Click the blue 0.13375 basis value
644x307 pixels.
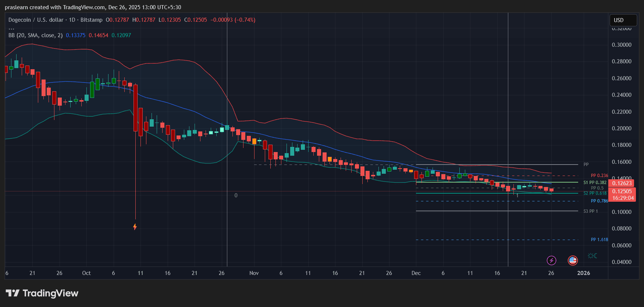pos(75,35)
